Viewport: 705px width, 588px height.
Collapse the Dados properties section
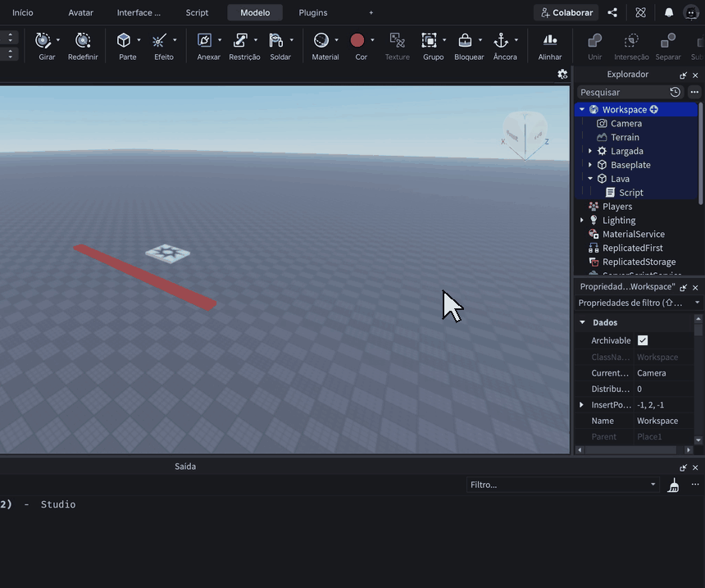click(582, 322)
